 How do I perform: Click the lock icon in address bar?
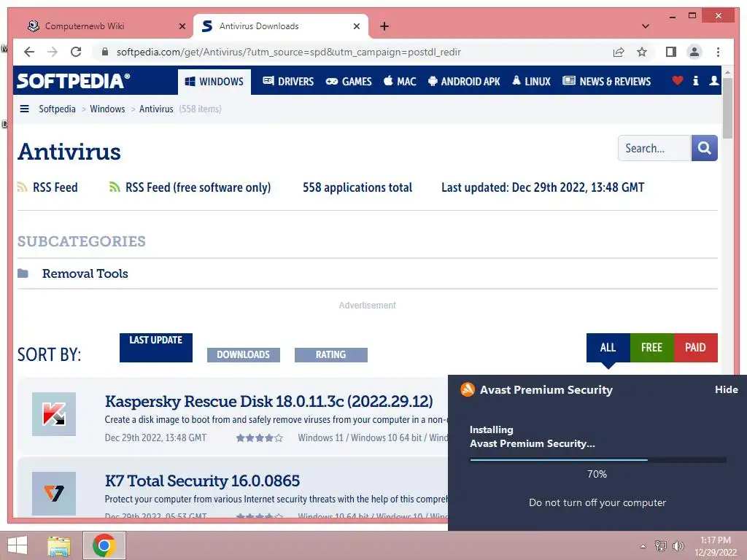(x=105, y=52)
